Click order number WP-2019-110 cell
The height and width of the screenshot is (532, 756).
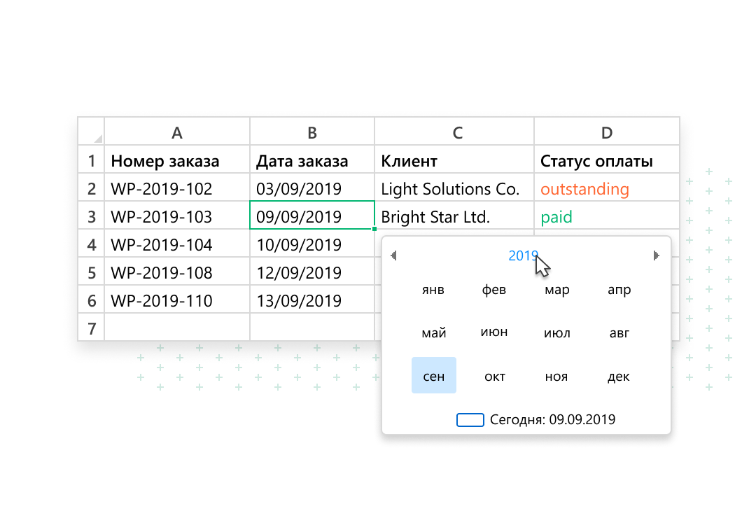pyautogui.click(x=177, y=301)
